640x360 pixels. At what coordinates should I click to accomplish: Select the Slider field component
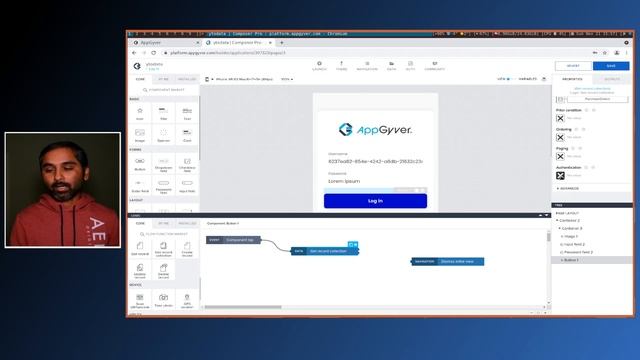point(140,186)
